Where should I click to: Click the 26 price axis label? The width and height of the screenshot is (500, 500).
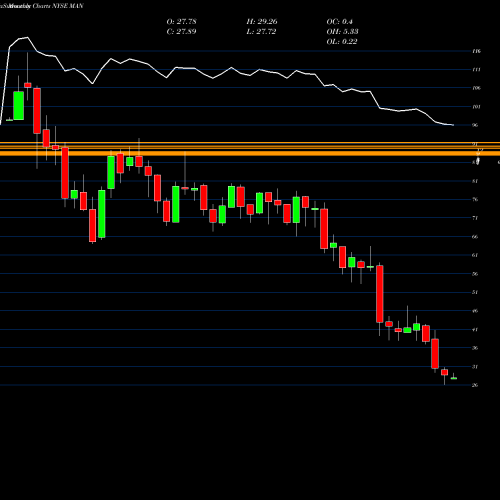pos(475,385)
